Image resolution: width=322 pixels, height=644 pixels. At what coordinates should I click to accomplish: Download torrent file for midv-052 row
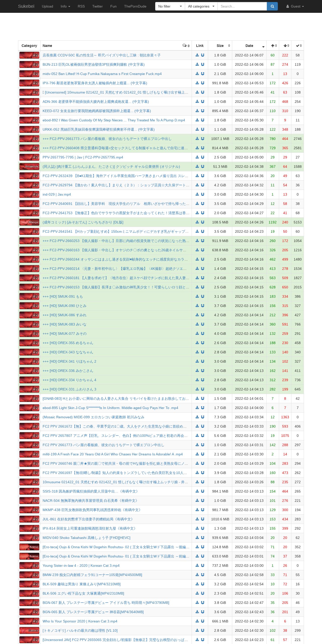(197, 74)
